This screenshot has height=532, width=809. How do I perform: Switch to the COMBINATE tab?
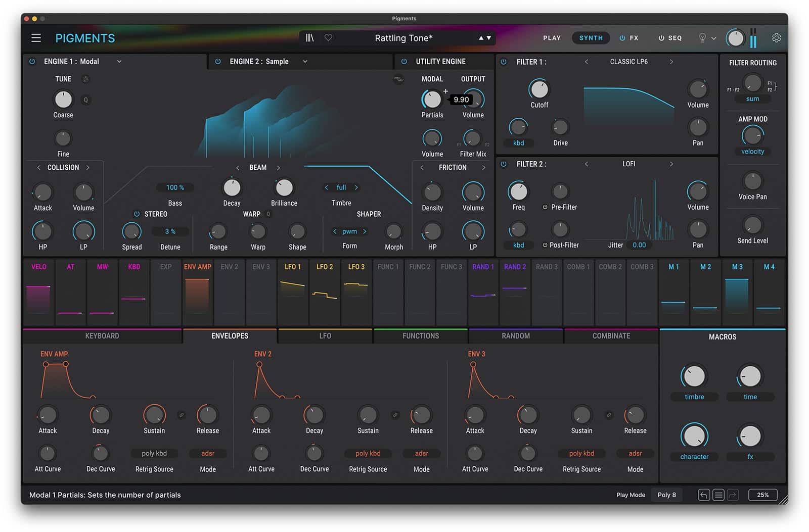click(611, 336)
